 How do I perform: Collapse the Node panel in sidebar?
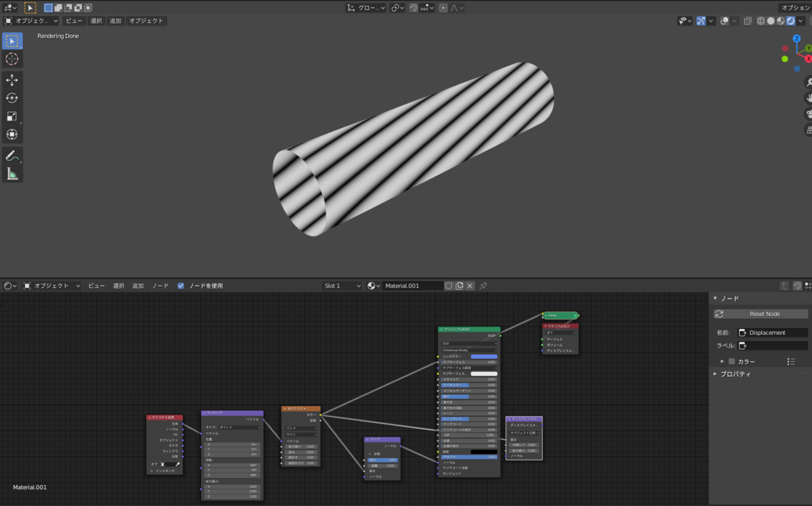(716, 298)
